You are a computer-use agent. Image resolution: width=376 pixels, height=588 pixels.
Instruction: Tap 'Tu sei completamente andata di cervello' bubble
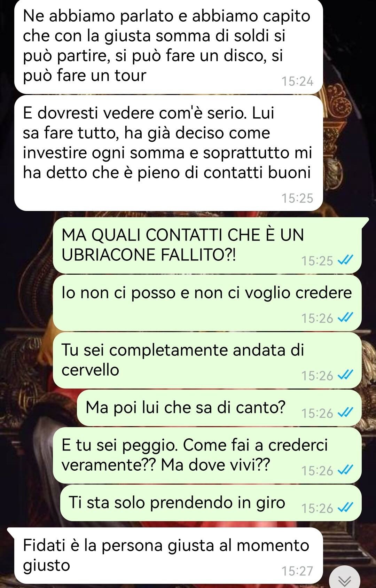pos(207,360)
